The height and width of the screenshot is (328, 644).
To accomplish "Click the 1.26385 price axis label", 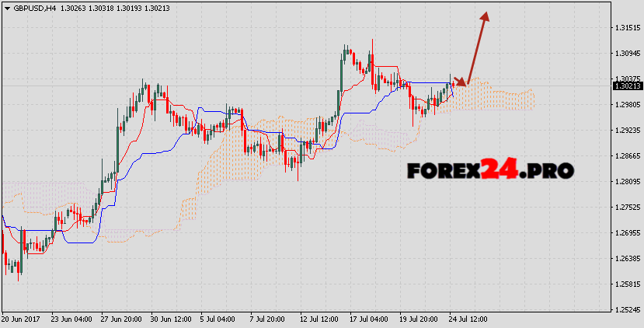I will (x=623, y=259).
